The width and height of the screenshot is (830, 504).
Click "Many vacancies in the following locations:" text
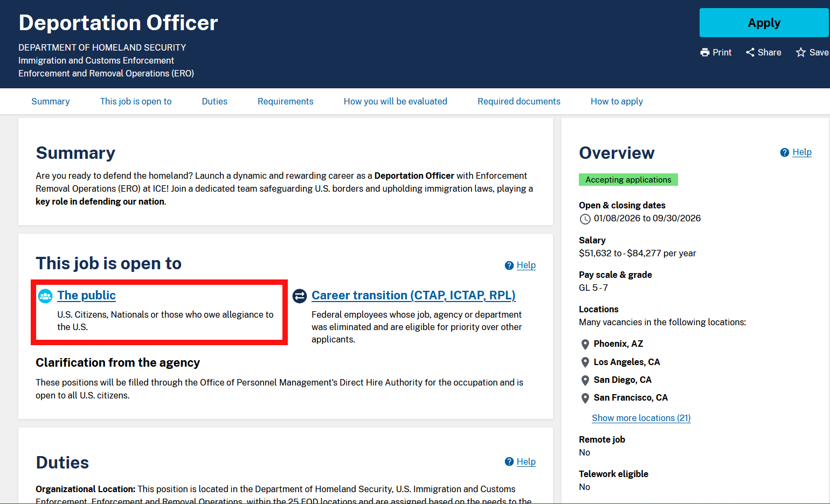coord(662,322)
